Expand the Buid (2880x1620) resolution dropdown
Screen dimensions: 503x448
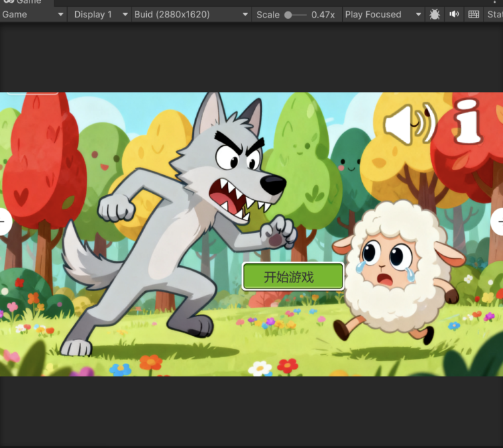point(192,14)
